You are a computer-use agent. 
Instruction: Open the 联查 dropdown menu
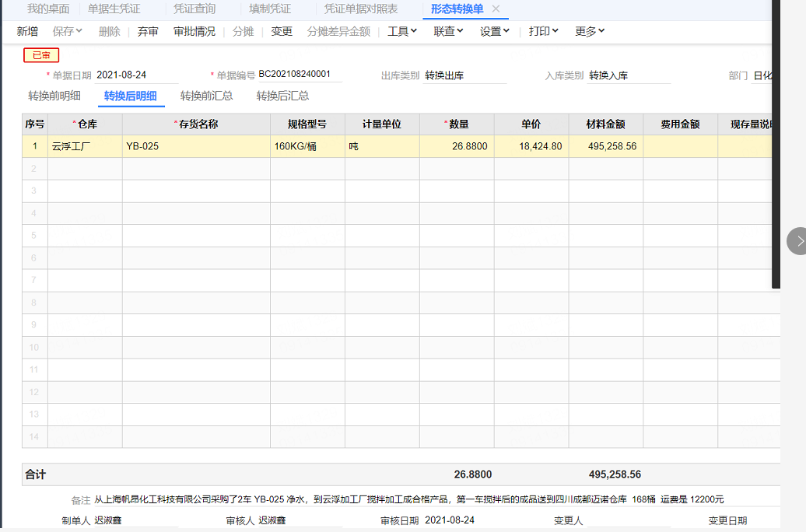pos(448,31)
